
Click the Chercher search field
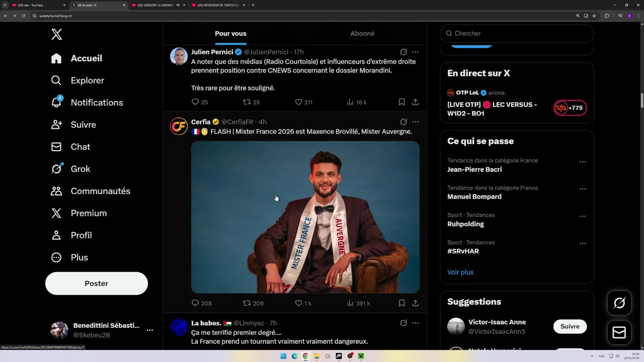tap(517, 33)
